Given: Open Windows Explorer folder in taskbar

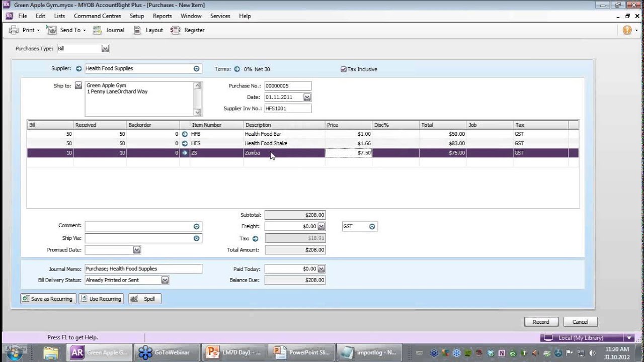Looking at the screenshot, I should click(x=51, y=352).
